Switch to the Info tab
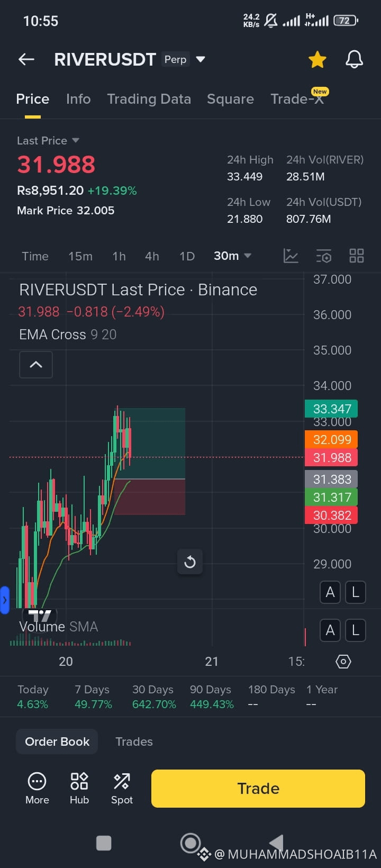Image resolution: width=381 pixels, height=868 pixels. pyautogui.click(x=78, y=99)
